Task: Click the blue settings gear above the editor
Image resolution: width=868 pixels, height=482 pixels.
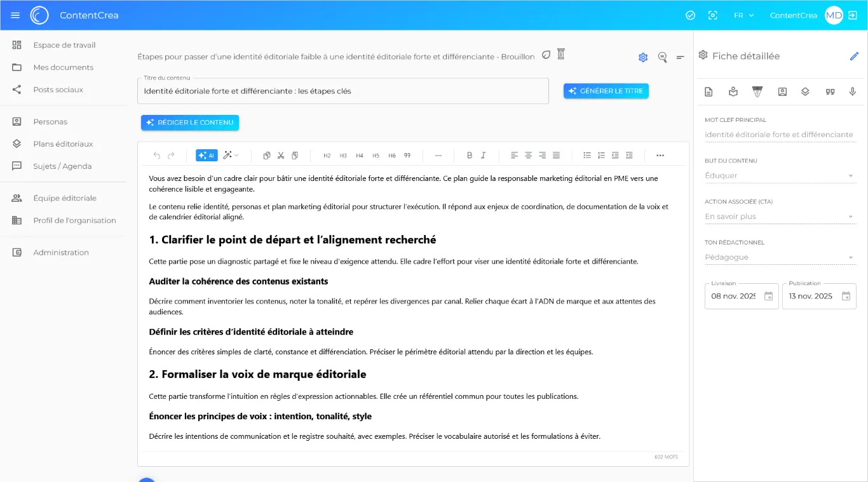Action: pos(643,57)
